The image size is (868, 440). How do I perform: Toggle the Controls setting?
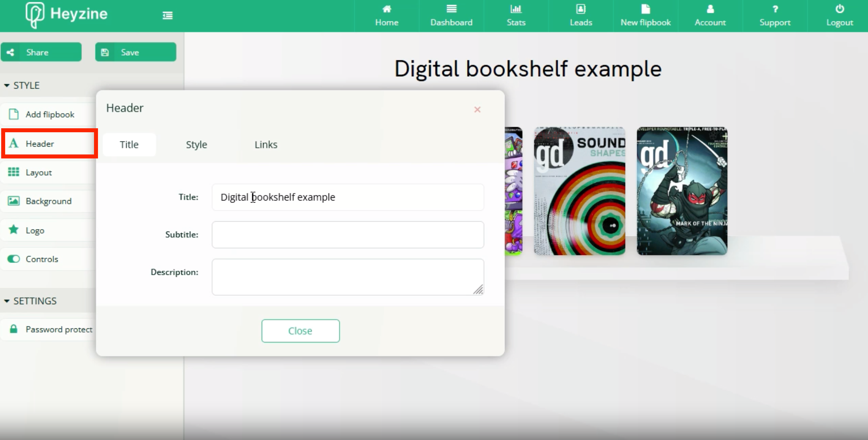pyautogui.click(x=13, y=259)
